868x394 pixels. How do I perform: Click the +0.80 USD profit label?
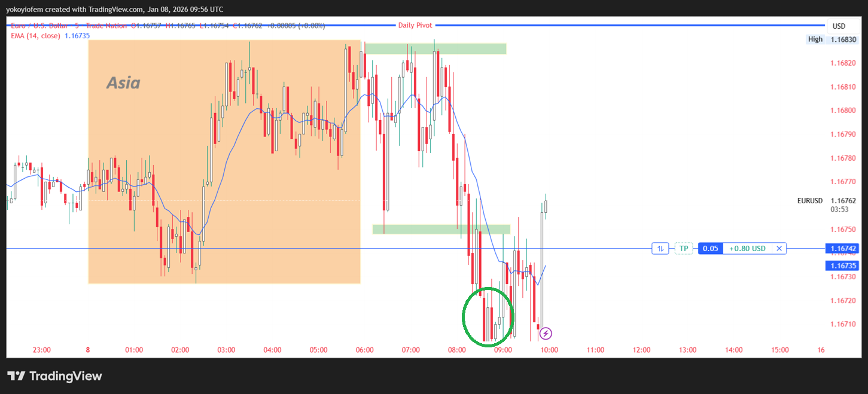pyautogui.click(x=747, y=248)
